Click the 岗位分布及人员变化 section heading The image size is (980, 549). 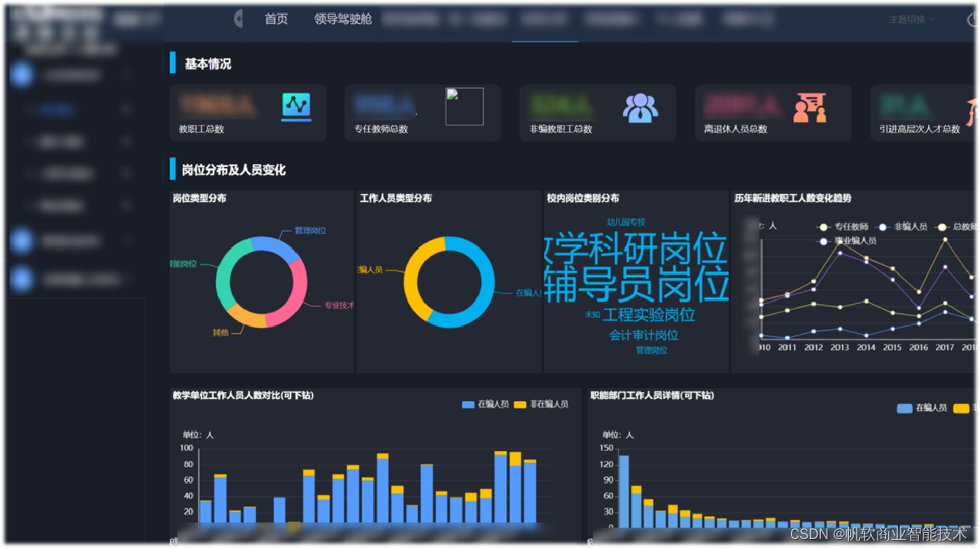pyautogui.click(x=234, y=169)
